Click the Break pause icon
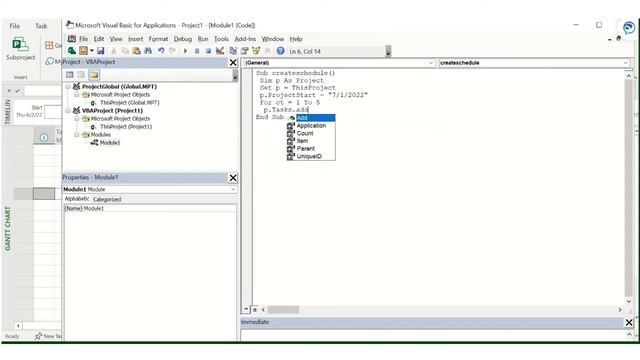 tap(197, 51)
